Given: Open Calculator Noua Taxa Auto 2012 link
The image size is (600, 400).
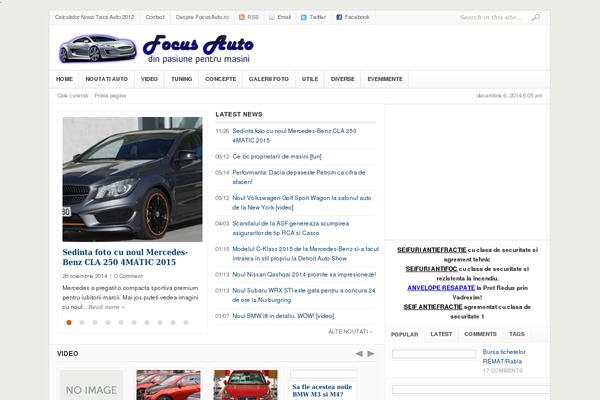Looking at the screenshot, I should [95, 17].
